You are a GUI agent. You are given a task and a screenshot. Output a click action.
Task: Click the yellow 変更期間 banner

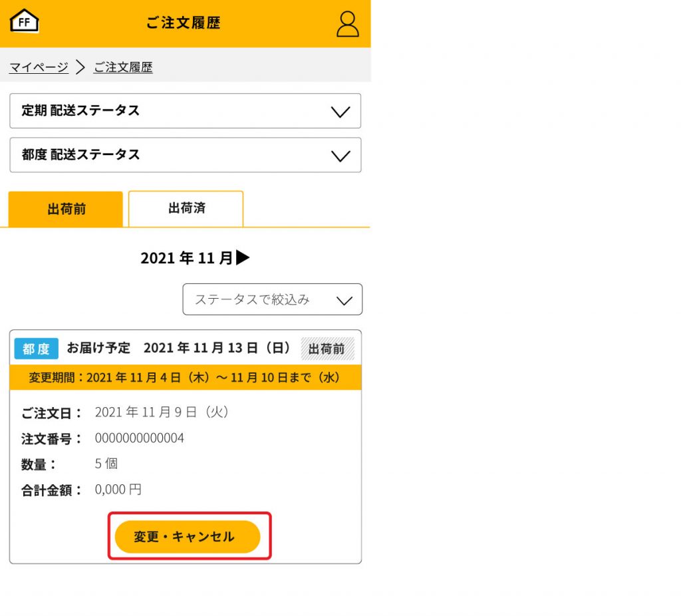[185, 378]
